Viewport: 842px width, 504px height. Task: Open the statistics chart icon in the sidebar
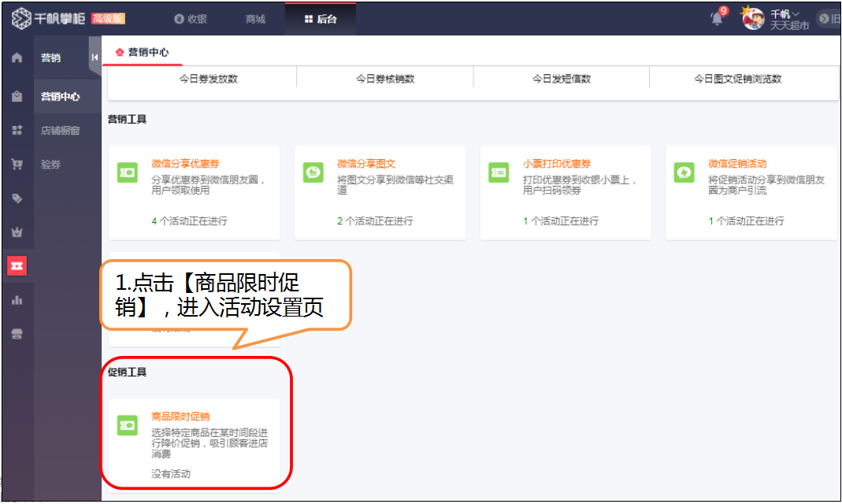pos(17,300)
